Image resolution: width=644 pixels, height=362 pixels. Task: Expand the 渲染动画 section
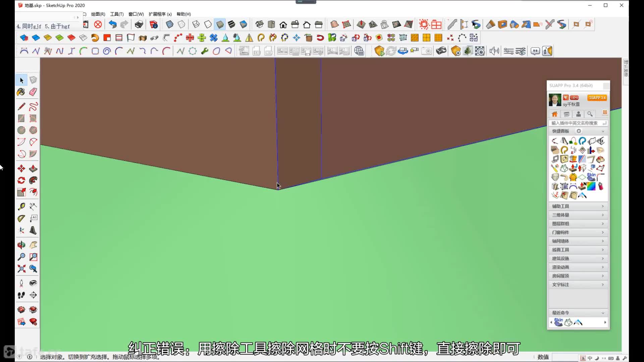(578, 267)
